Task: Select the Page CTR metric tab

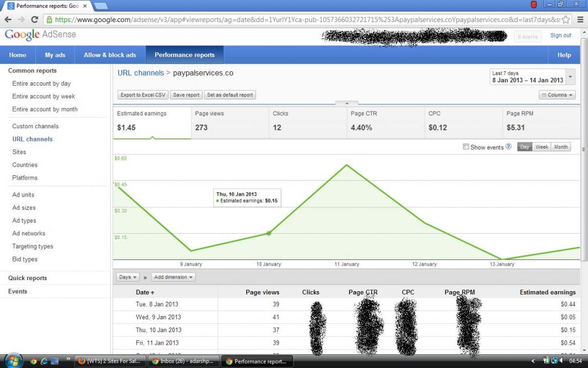Action: coord(386,123)
